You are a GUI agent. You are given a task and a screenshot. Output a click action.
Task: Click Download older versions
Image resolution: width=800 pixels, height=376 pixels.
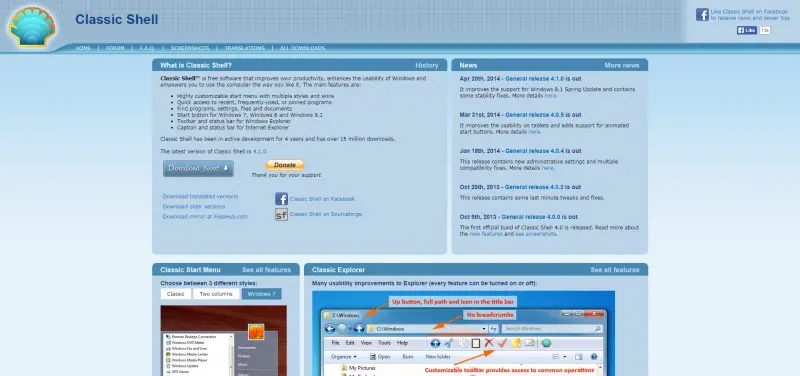tap(194, 207)
